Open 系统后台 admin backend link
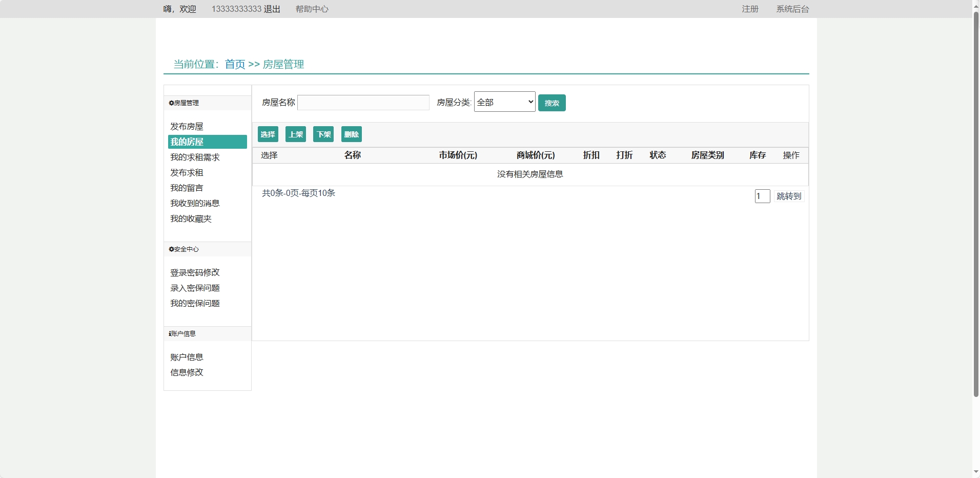Viewport: 980px width, 478px height. (x=792, y=9)
